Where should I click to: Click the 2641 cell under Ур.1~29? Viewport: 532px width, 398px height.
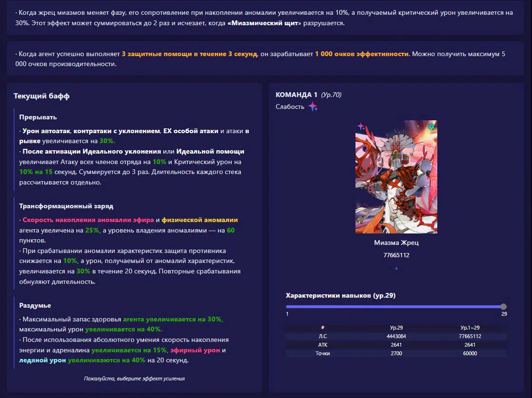(470, 344)
